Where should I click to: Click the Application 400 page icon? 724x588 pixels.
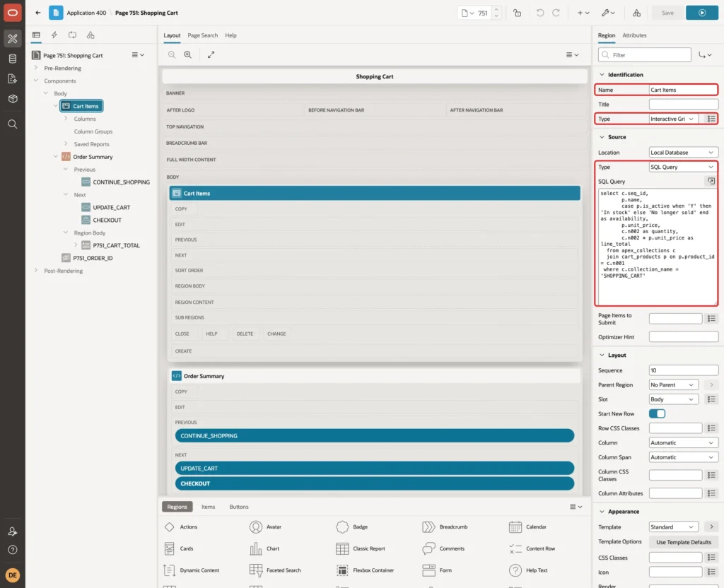coord(56,13)
